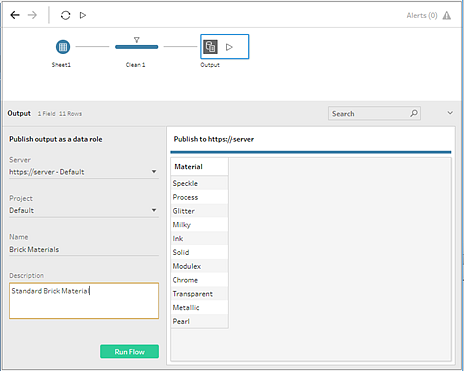Select the Metallic row
Viewport: 464px width, 371px height.
click(199, 308)
